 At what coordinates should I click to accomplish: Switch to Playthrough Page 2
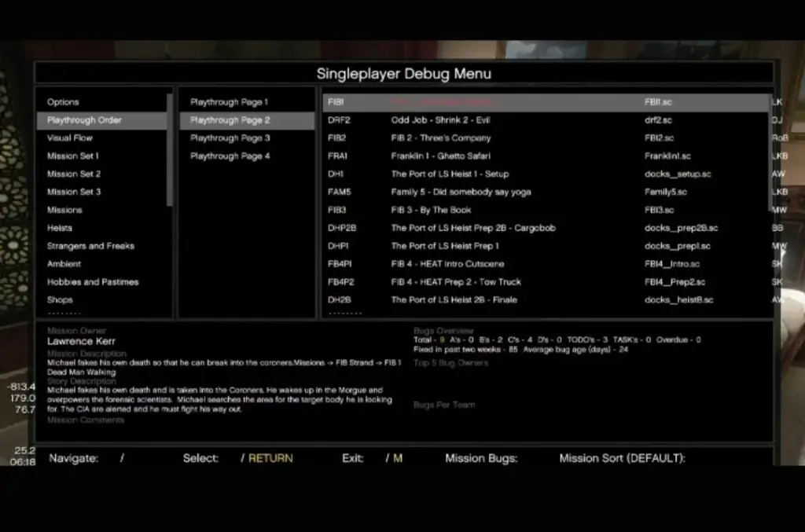coord(247,120)
